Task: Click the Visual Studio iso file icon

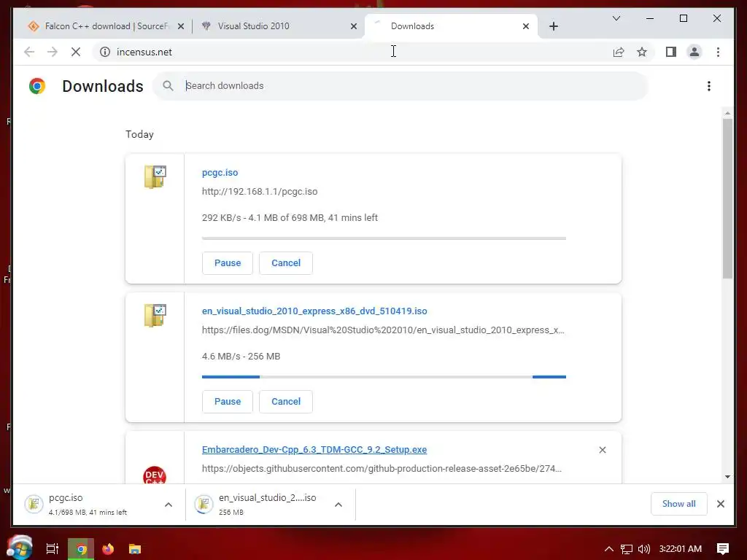Action: tap(155, 315)
